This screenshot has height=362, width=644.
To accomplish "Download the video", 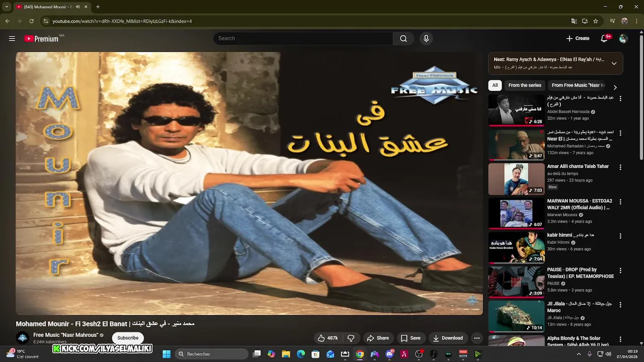I will 448,338.
